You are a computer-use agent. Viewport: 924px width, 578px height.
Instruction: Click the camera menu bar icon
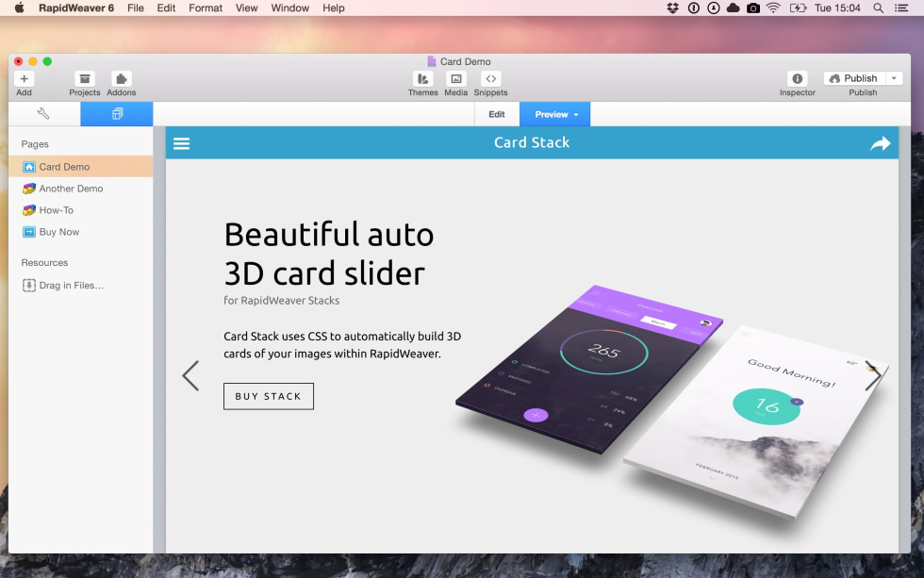(753, 8)
